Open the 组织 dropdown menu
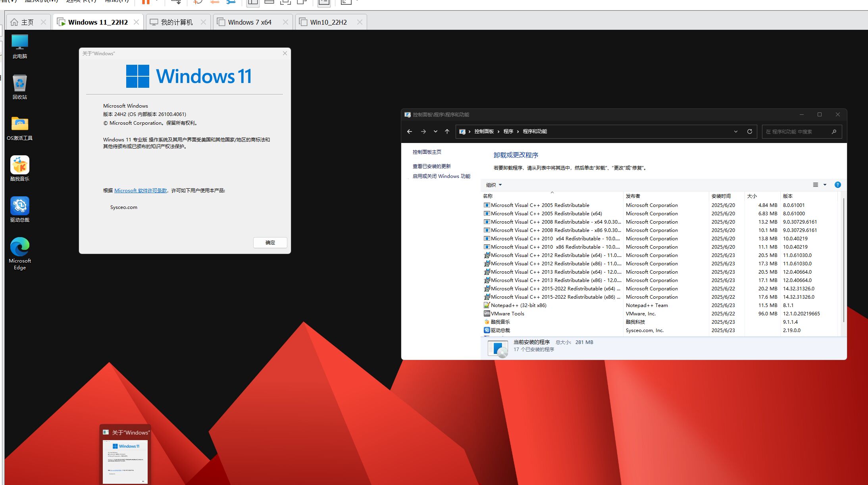Viewport: 868px width, 485px height. coord(494,185)
